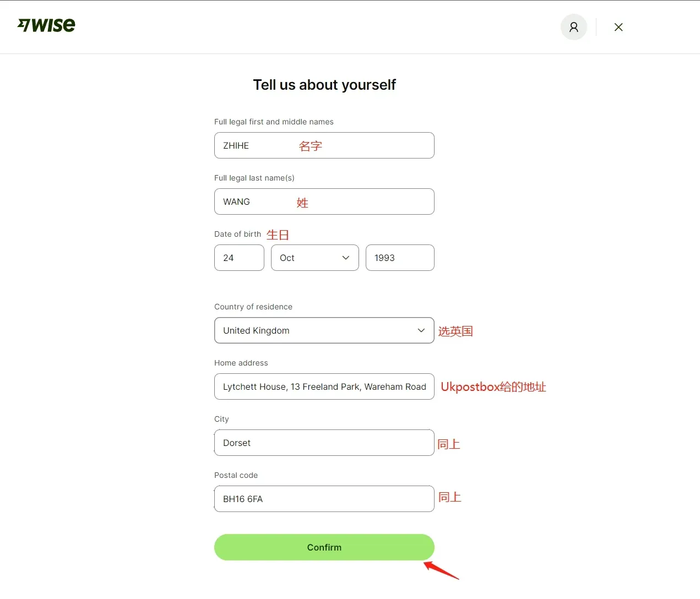Expand the Country of residence dropdown
This screenshot has height=599, width=700.
pyautogui.click(x=324, y=330)
